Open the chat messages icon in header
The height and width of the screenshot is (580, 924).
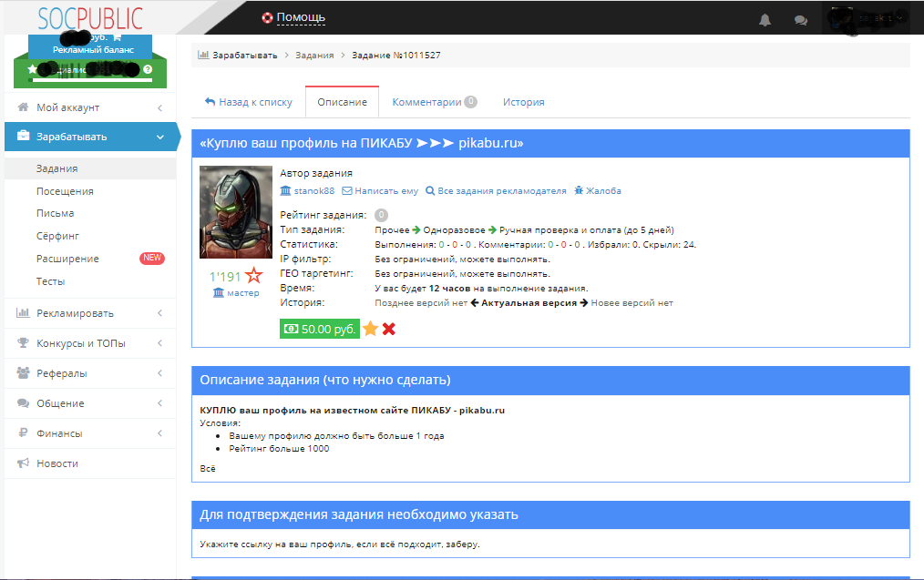[x=800, y=21]
